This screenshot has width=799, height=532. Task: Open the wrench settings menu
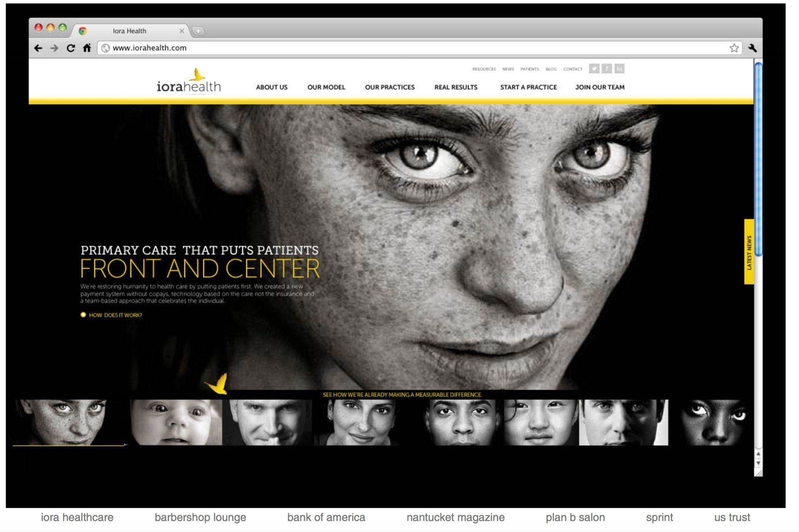pos(752,48)
